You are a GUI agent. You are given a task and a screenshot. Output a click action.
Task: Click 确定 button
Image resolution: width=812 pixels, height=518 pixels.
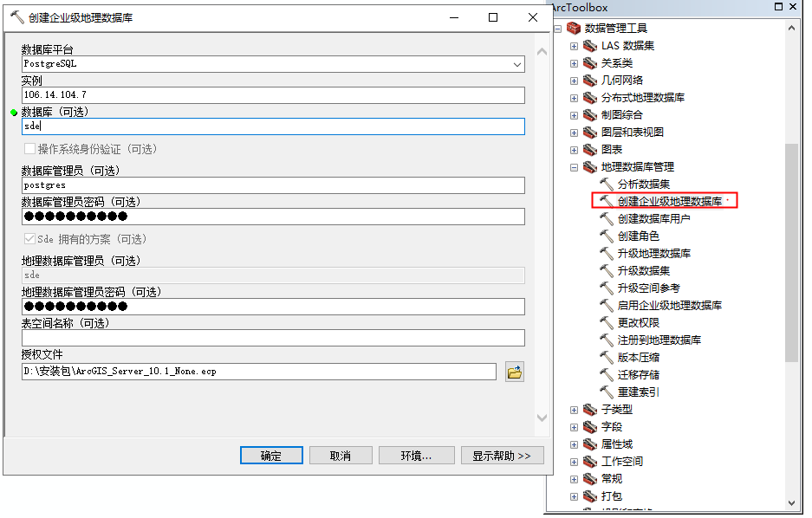click(271, 456)
